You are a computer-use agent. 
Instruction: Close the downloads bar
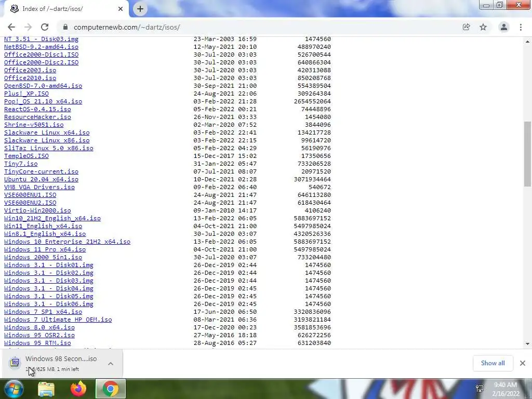click(x=523, y=363)
